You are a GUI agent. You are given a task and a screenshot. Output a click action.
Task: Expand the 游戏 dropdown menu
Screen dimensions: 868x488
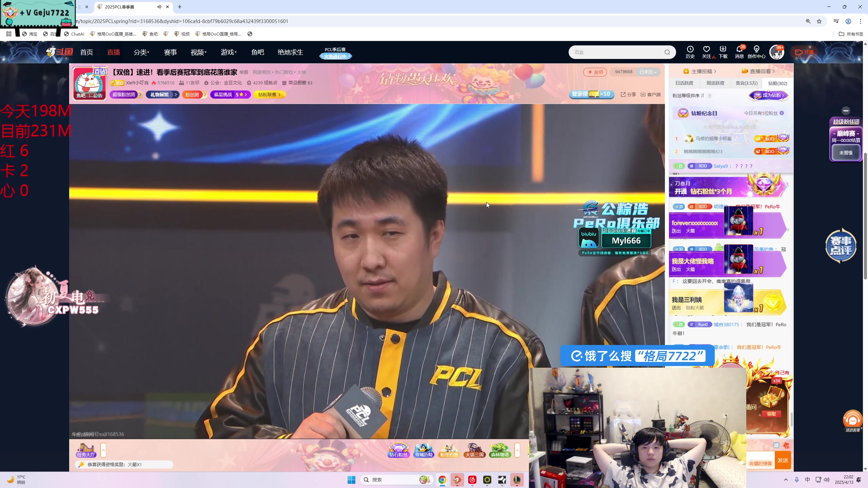click(x=229, y=52)
